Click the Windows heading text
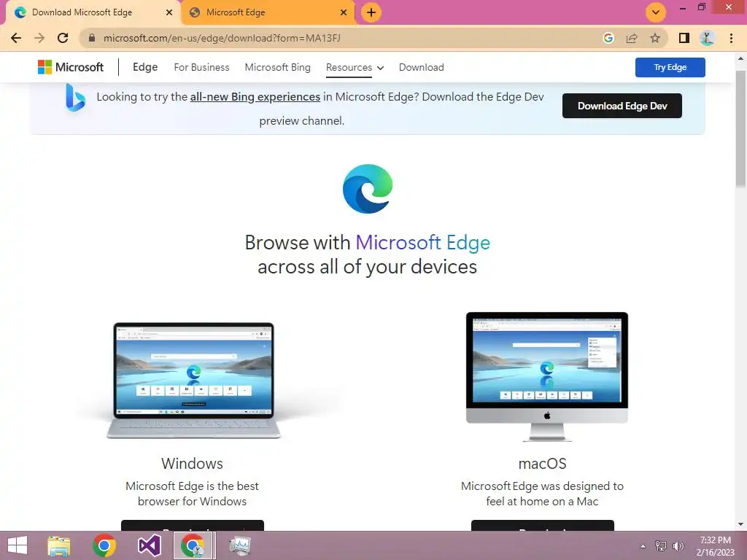The image size is (747, 560). [x=192, y=463]
